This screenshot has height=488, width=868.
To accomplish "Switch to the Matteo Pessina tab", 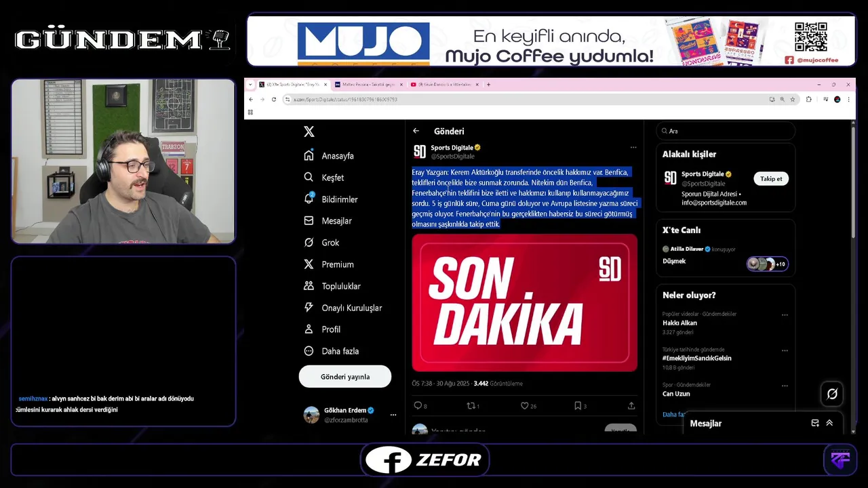I will (x=369, y=85).
